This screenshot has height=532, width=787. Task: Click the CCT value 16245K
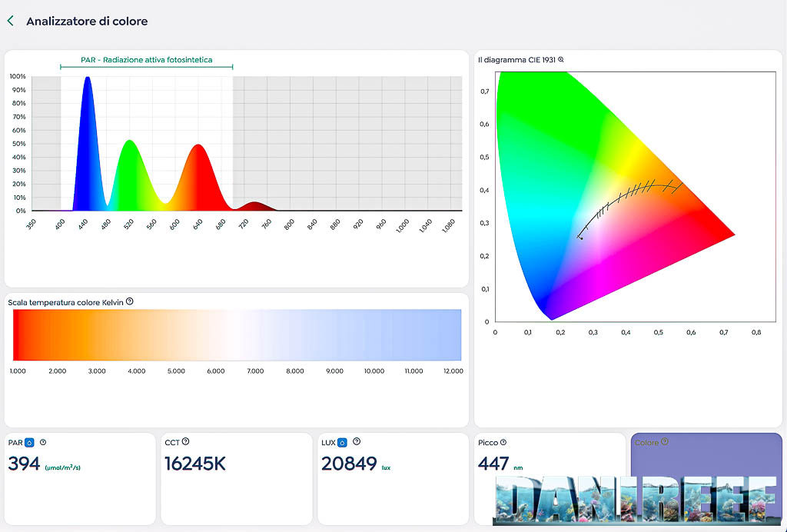[x=194, y=464]
